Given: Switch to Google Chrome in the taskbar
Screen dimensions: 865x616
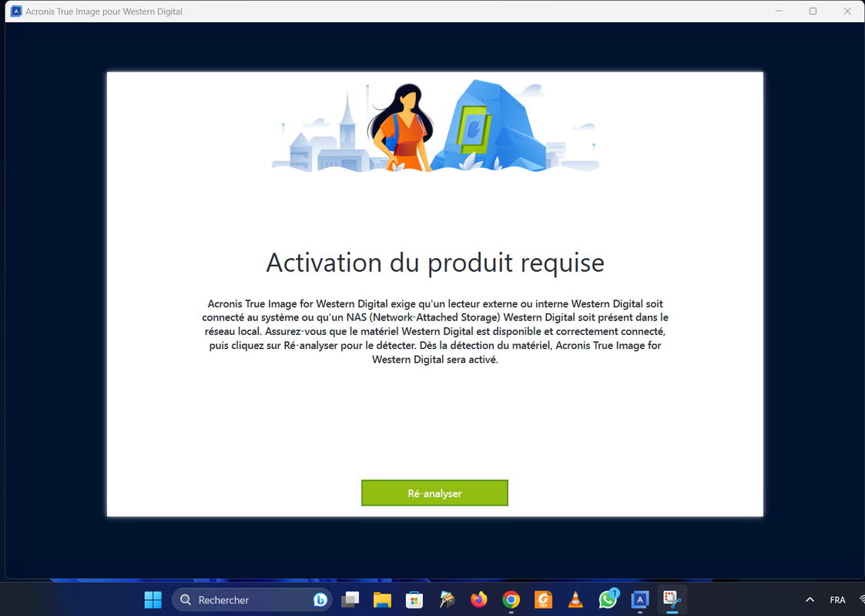Looking at the screenshot, I should pyautogui.click(x=511, y=600).
